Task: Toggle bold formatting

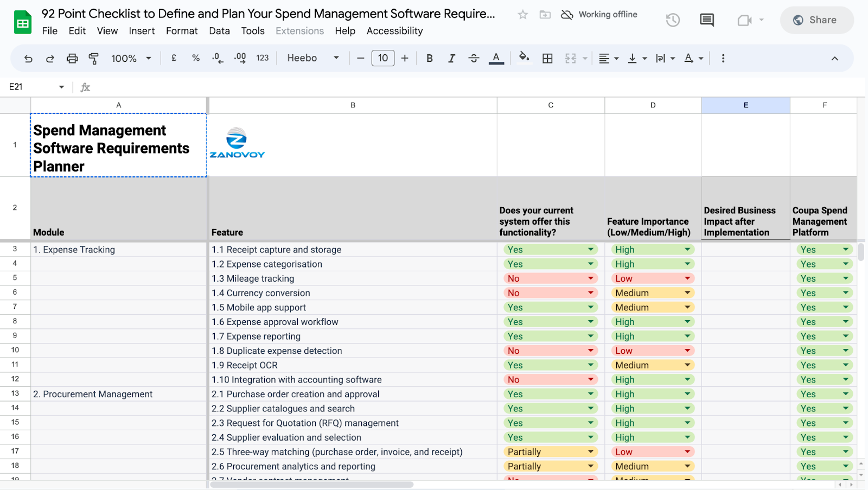Action: coord(430,59)
